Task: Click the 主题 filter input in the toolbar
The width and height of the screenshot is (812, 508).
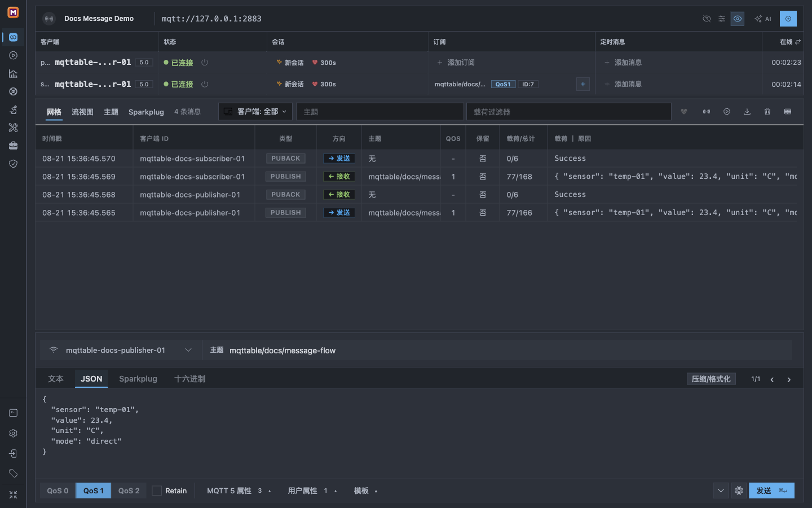Action: click(x=380, y=112)
